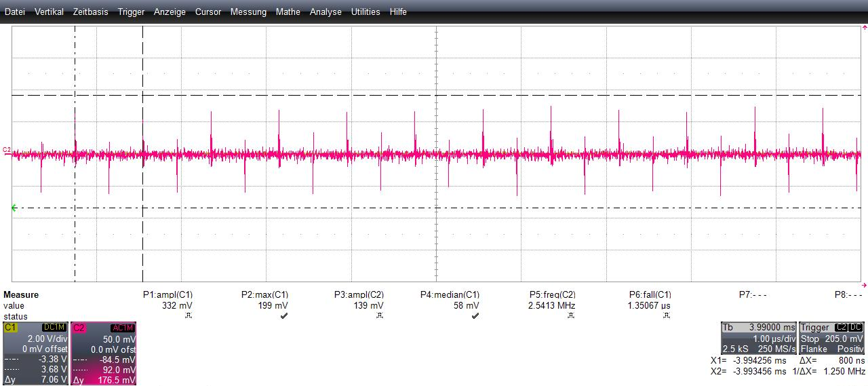The height and width of the screenshot is (386, 868).
Task: Click the checkmark status icon under P2:max(C1)
Action: (x=283, y=316)
